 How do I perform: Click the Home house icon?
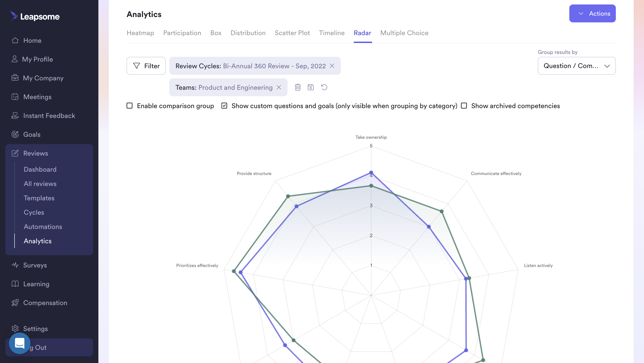(x=15, y=40)
